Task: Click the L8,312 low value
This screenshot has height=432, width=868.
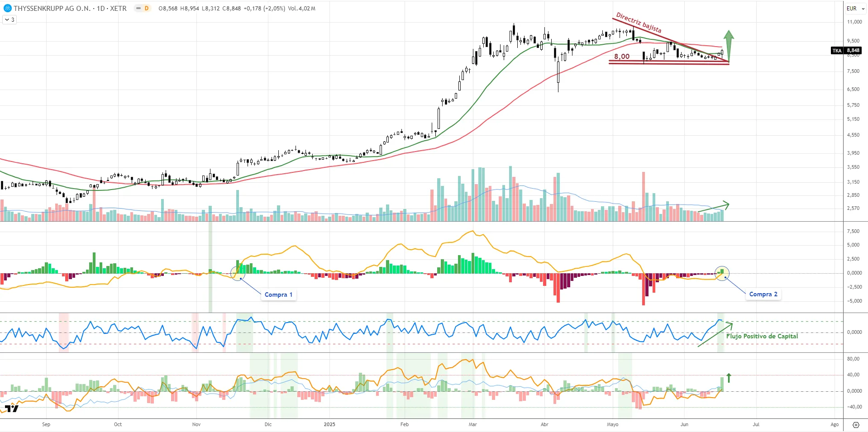Action: [210, 8]
